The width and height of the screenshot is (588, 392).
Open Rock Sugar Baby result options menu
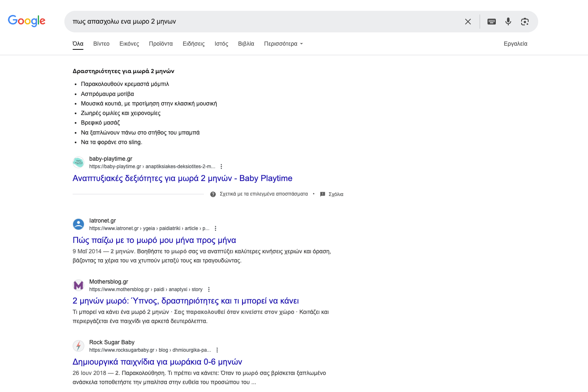[217, 350]
